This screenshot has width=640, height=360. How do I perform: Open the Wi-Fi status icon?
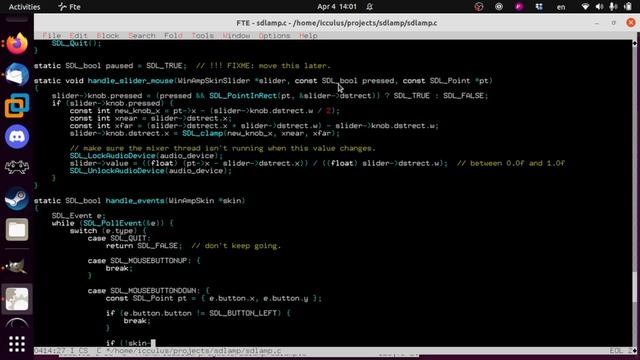(585, 7)
